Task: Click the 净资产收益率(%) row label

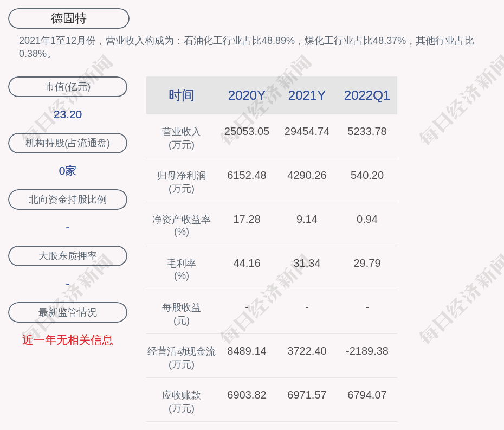Action: pos(181,226)
